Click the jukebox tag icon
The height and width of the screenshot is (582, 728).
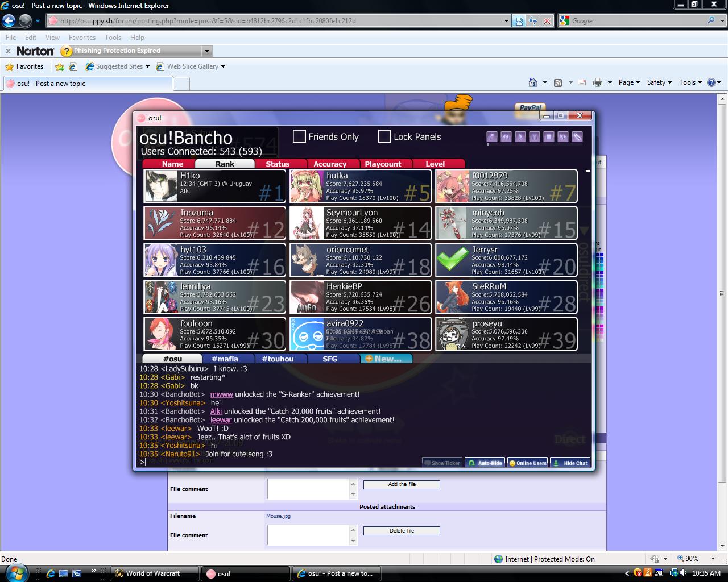577,136
